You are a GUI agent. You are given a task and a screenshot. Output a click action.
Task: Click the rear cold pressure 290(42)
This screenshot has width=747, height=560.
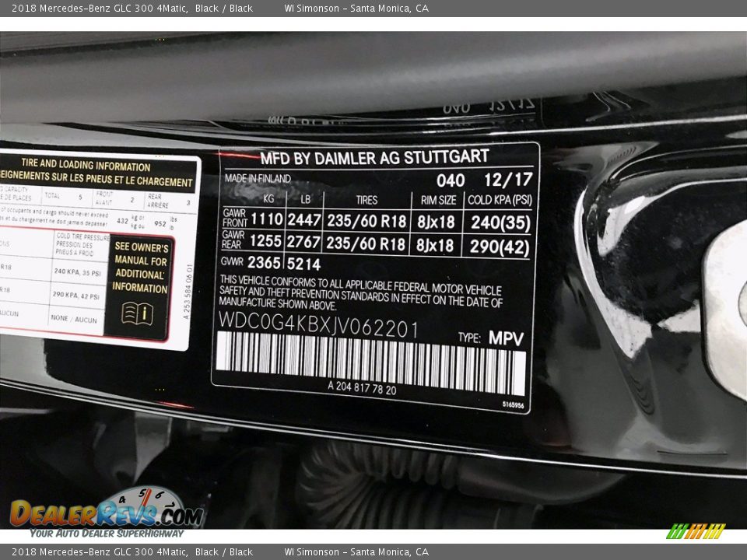pyautogui.click(x=500, y=247)
